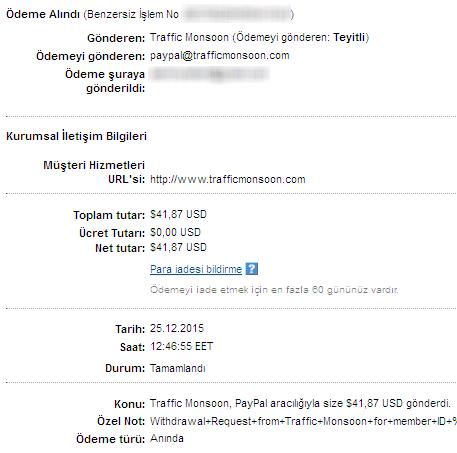The height and width of the screenshot is (453, 457).
Task: Click the bold Teyitli verified status
Action: point(349,37)
